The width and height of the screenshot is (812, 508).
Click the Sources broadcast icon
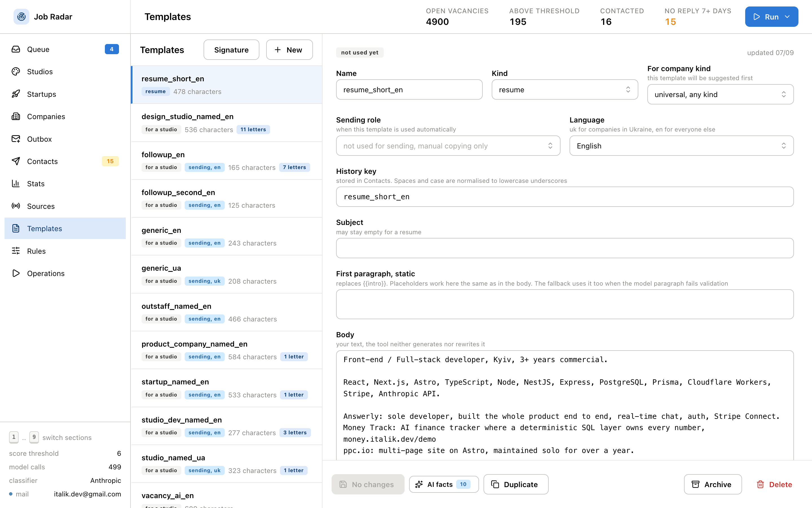pyautogui.click(x=16, y=206)
